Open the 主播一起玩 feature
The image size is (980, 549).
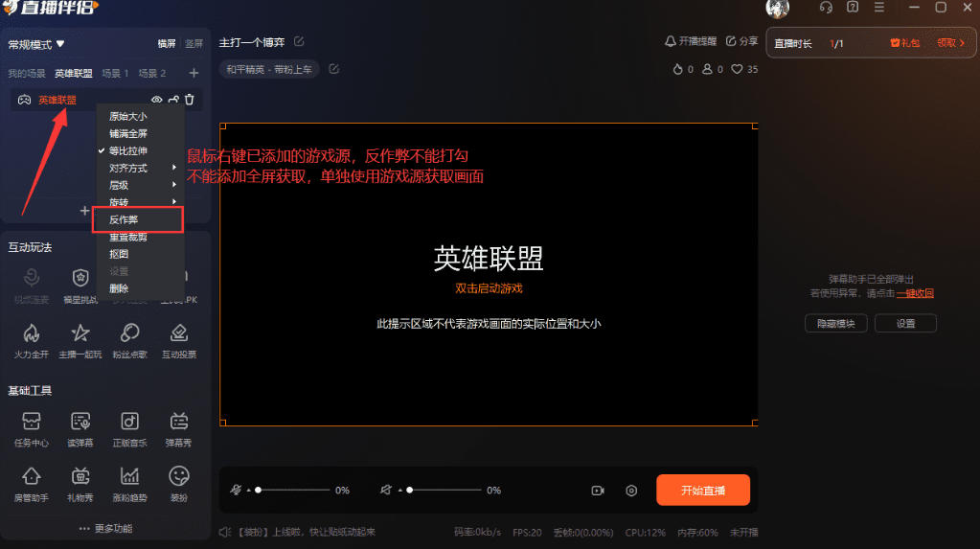point(80,340)
